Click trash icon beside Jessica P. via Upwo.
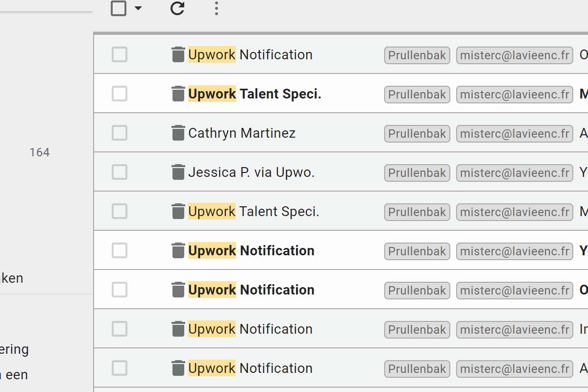This screenshot has width=588, height=392. [x=178, y=172]
